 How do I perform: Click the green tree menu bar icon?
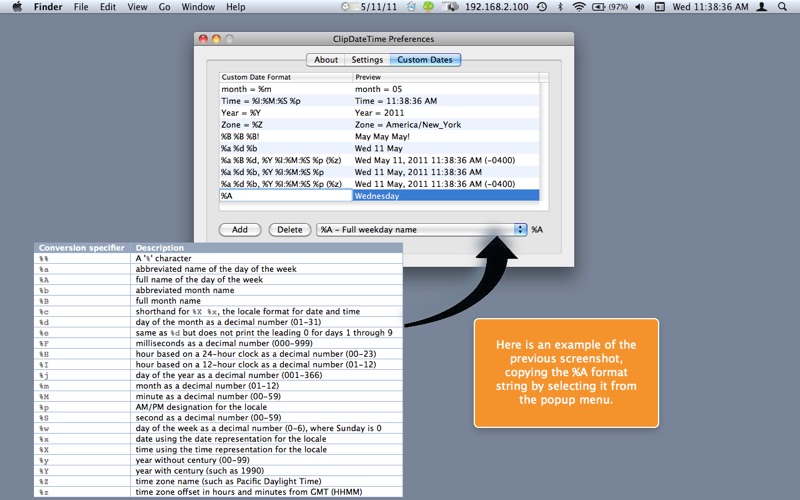428,7
